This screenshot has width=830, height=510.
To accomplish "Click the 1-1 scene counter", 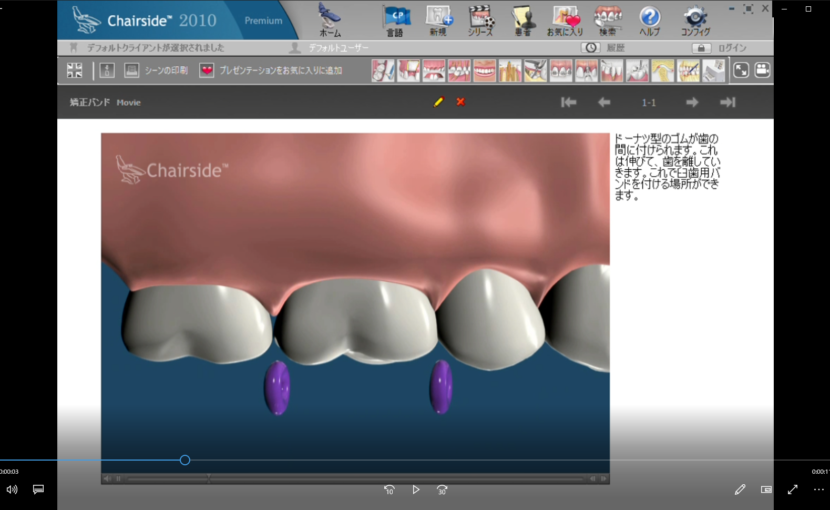I will (648, 103).
